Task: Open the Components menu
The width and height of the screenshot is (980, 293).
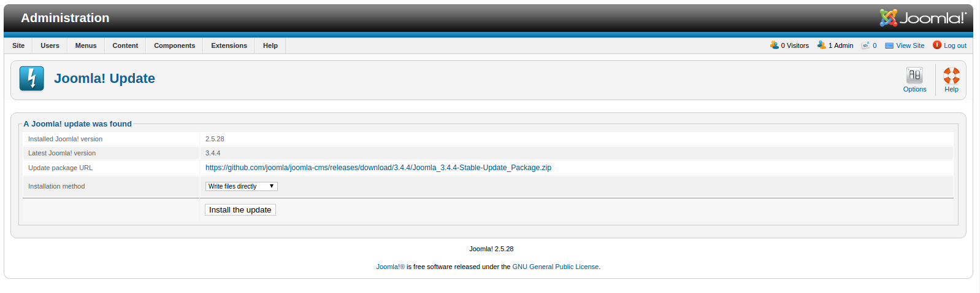Action: pos(174,45)
